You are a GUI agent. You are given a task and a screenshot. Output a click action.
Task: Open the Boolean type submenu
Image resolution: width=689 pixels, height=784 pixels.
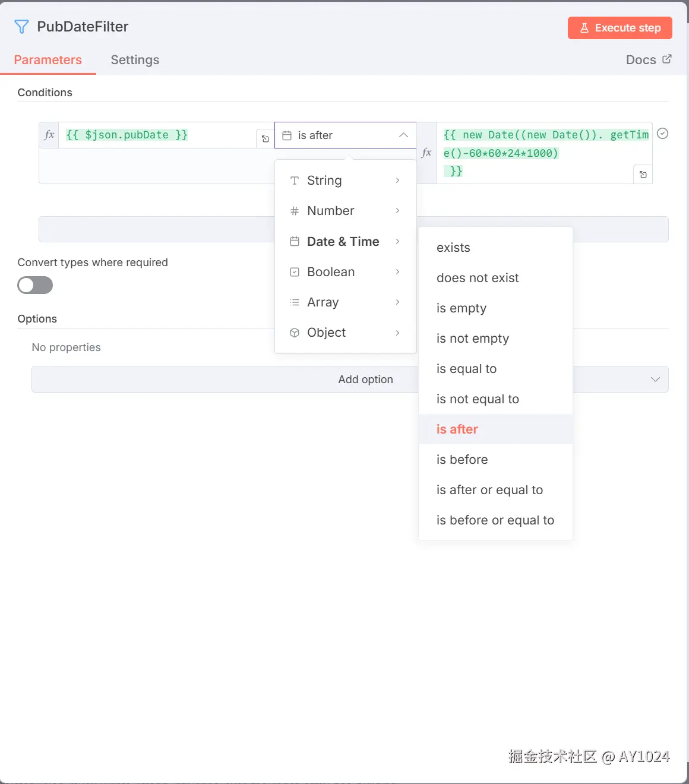point(345,272)
